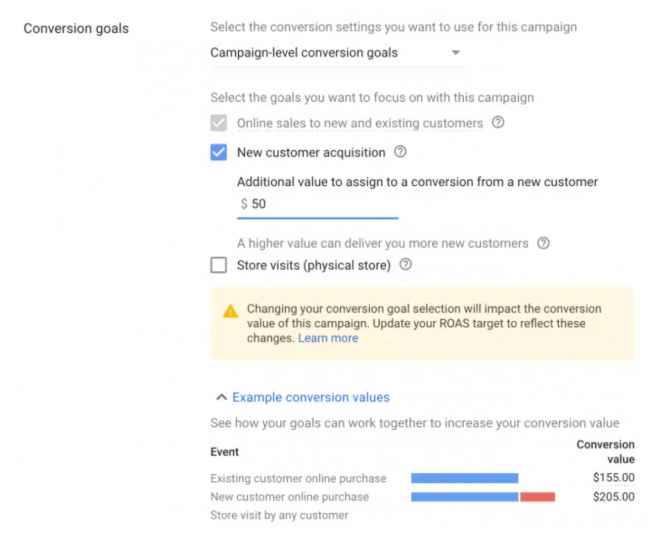
Task: Uncheck the New customer acquisition checkbox
Action: (x=219, y=152)
